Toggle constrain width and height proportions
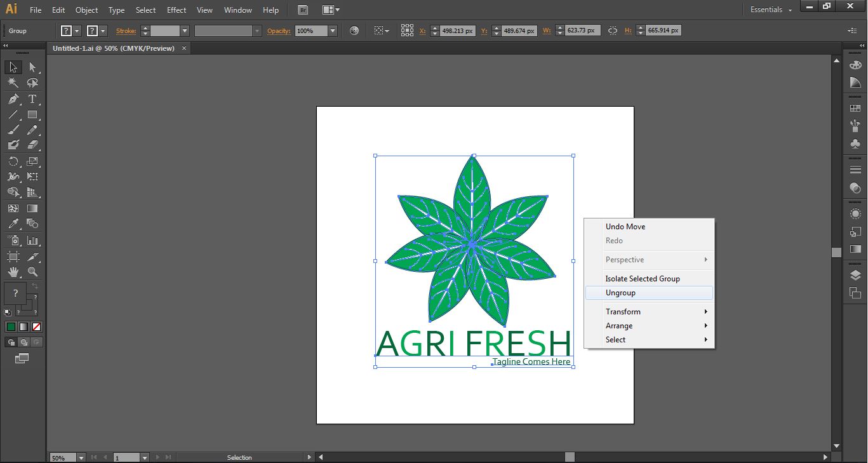Viewport: 868px width, 463px height. pyautogui.click(x=613, y=30)
